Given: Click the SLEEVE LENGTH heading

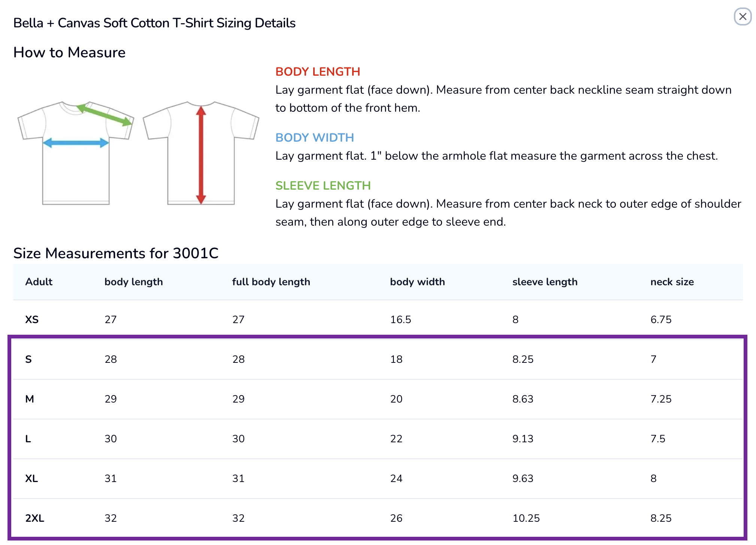Looking at the screenshot, I should (x=323, y=186).
